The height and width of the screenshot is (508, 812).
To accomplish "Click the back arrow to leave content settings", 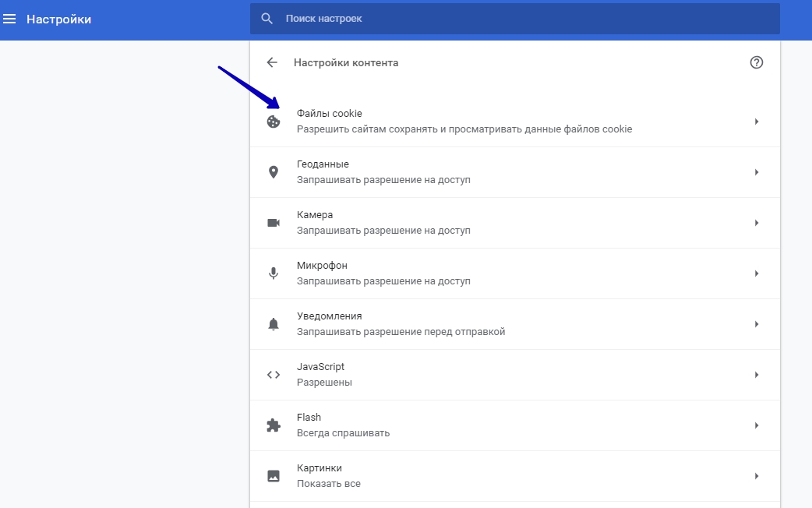I will [x=271, y=62].
